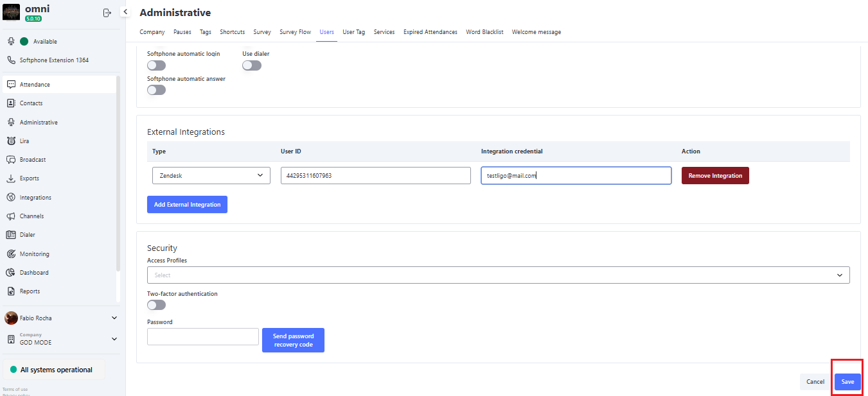Viewport: 868px width, 396px height.
Task: Go to the Tags tab
Action: coord(206,32)
